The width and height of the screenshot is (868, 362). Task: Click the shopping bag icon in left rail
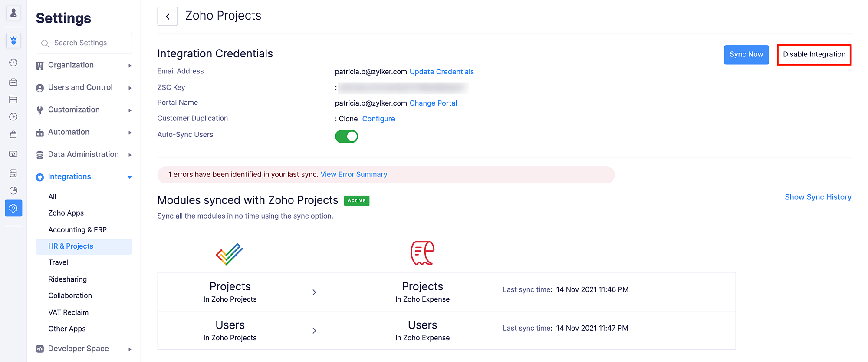pos(13,134)
